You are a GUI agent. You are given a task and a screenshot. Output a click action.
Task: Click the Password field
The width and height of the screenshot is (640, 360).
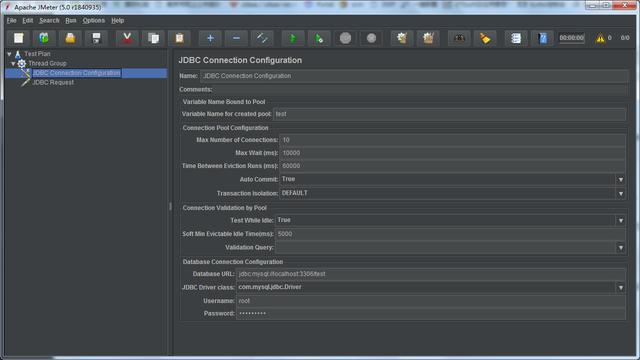click(x=431, y=313)
